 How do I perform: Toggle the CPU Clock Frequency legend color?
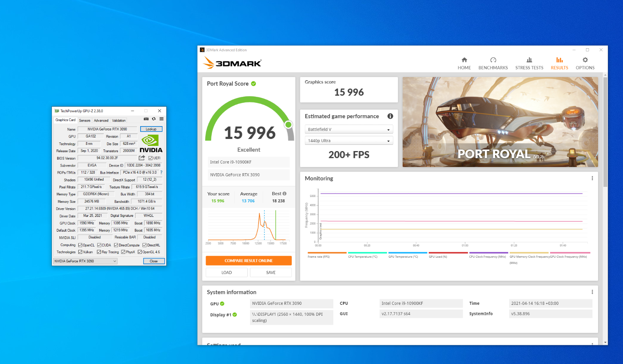(489, 253)
